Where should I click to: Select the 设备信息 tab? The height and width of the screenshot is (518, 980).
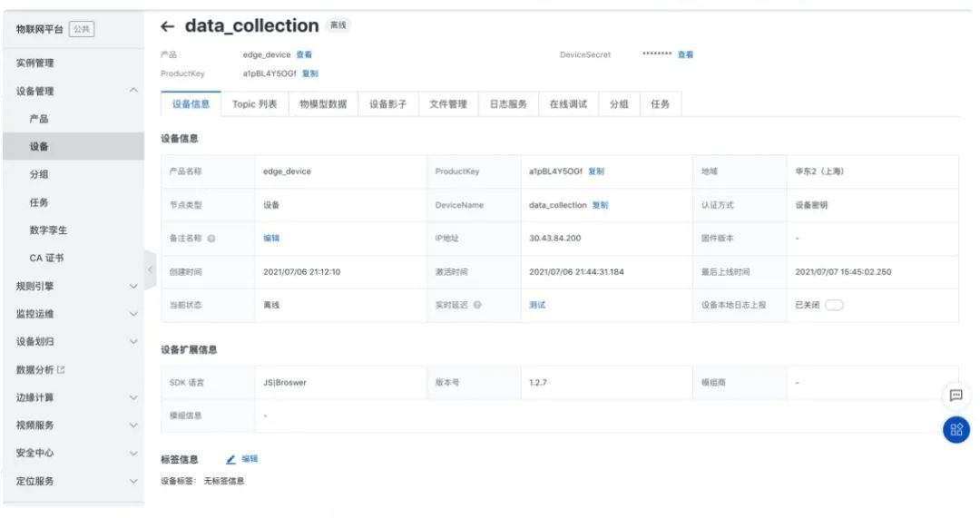pos(191,104)
